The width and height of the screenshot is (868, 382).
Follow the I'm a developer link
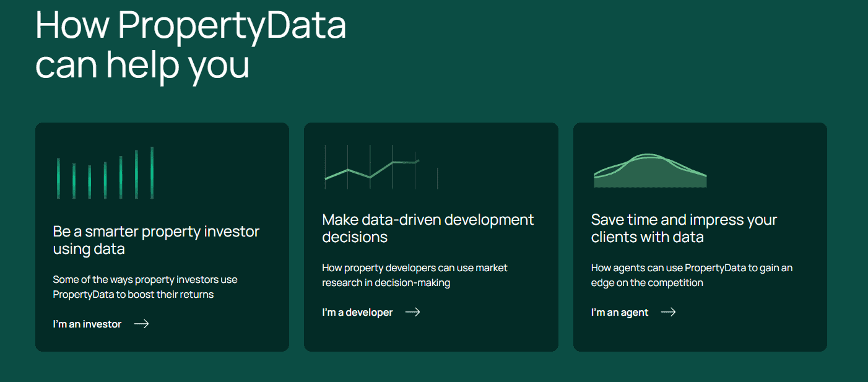point(357,312)
